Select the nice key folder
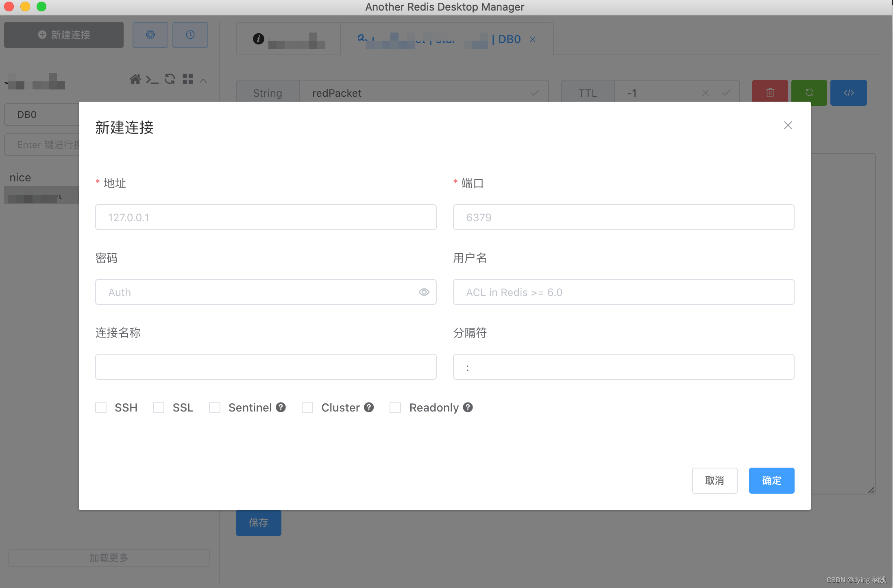The height and width of the screenshot is (588, 893). click(20, 177)
